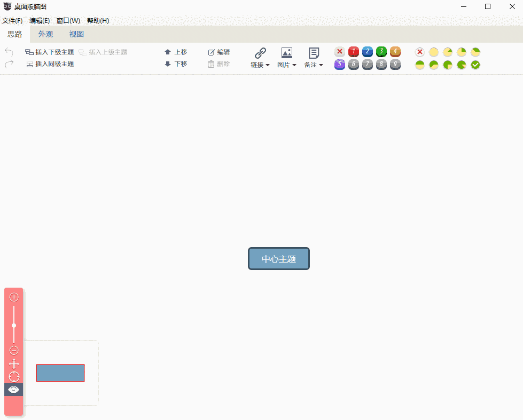This screenshot has width=523, height=420.
Task: Click the red priority 1 marker icon
Action: point(353,52)
